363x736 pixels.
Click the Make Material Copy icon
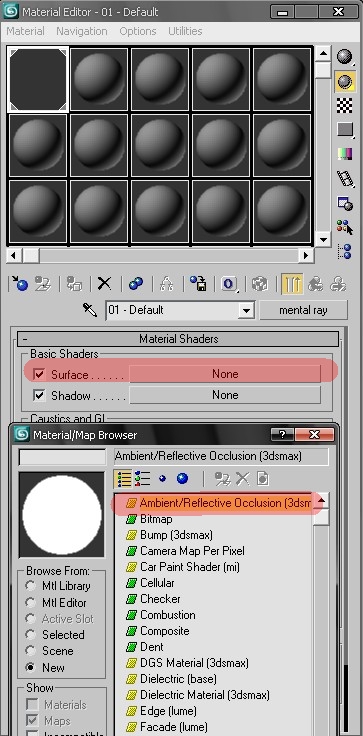tap(136, 284)
